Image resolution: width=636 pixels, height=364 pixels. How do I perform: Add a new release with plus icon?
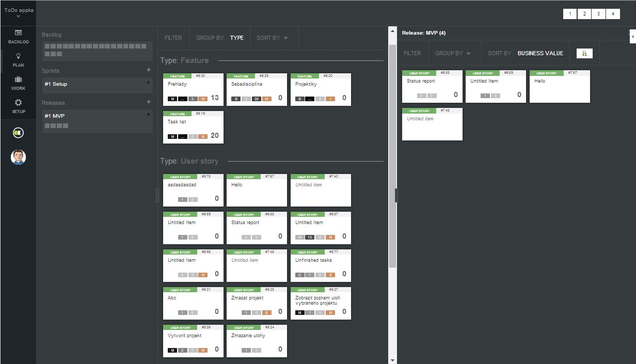tap(149, 102)
